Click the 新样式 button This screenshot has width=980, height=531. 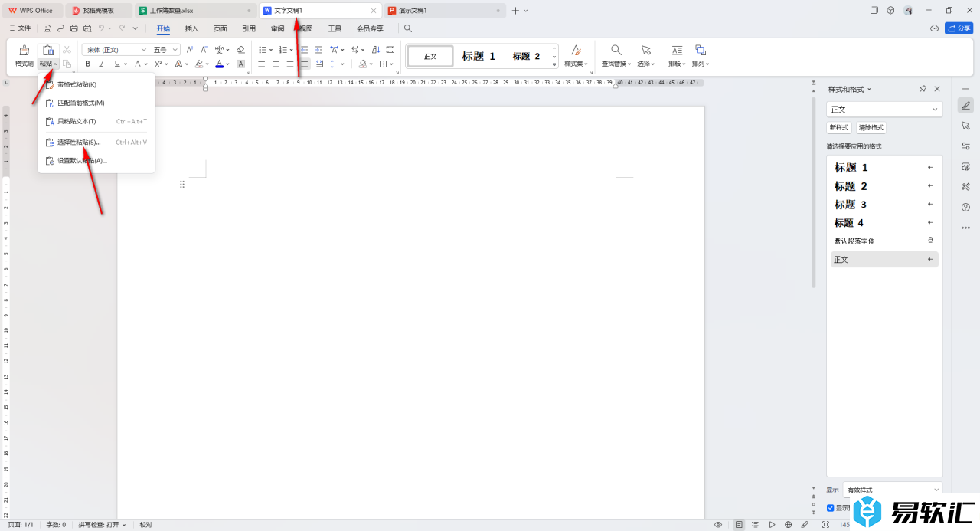click(x=839, y=128)
